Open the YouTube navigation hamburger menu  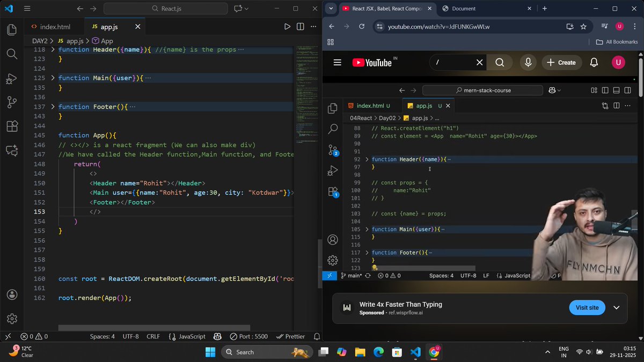click(x=337, y=62)
